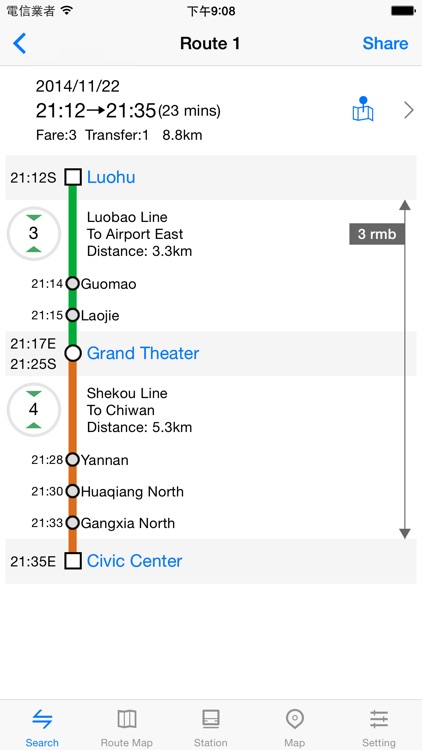Select the Guomao stop marker
Screen dimensions: 422x750
72,284
